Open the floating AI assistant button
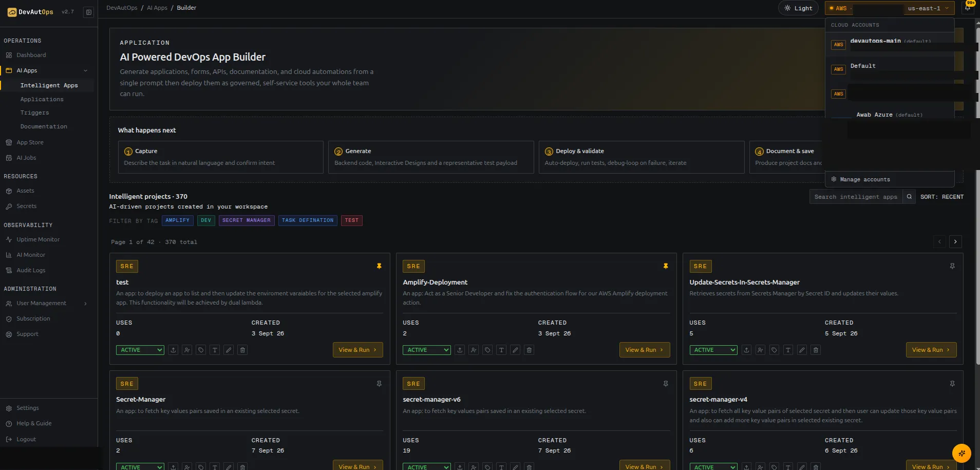980x470 pixels. coord(962,453)
